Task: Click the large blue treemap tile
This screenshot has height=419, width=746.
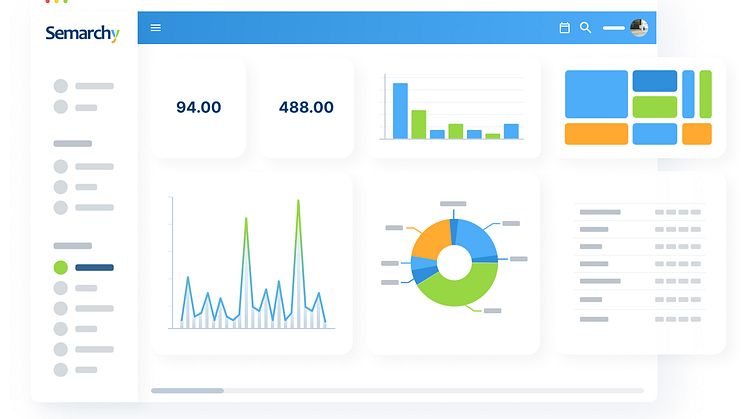Action: [596, 94]
